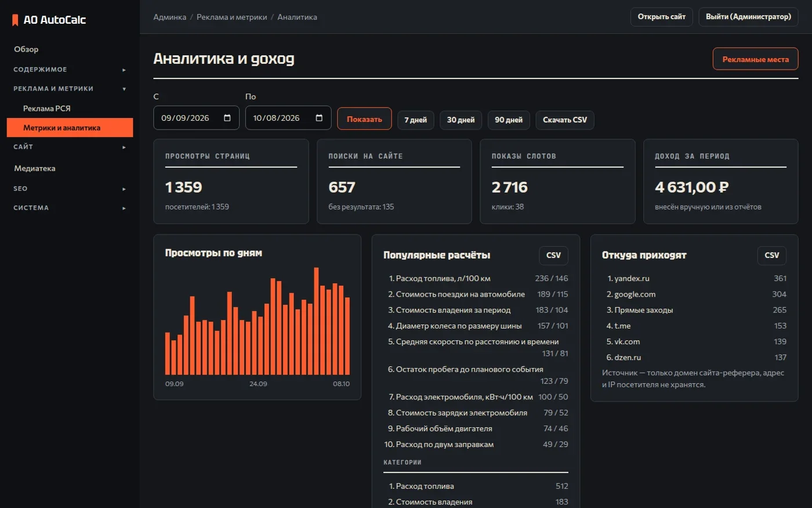
Task: Focus the По end date field
Action: (x=288, y=118)
